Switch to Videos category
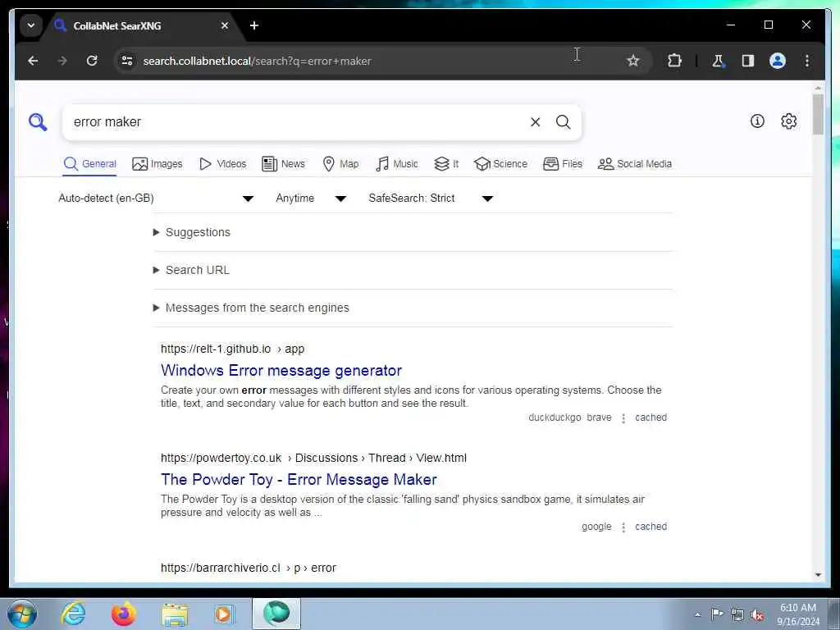 tap(222, 164)
